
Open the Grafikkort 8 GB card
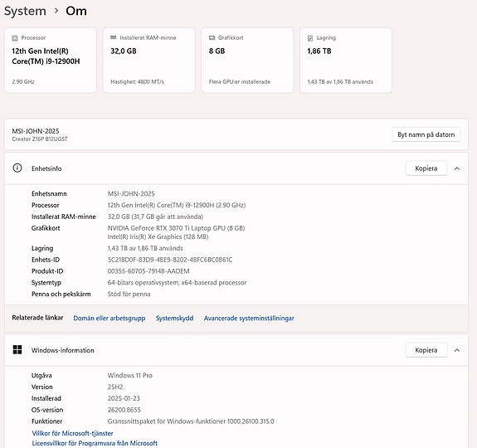point(247,61)
